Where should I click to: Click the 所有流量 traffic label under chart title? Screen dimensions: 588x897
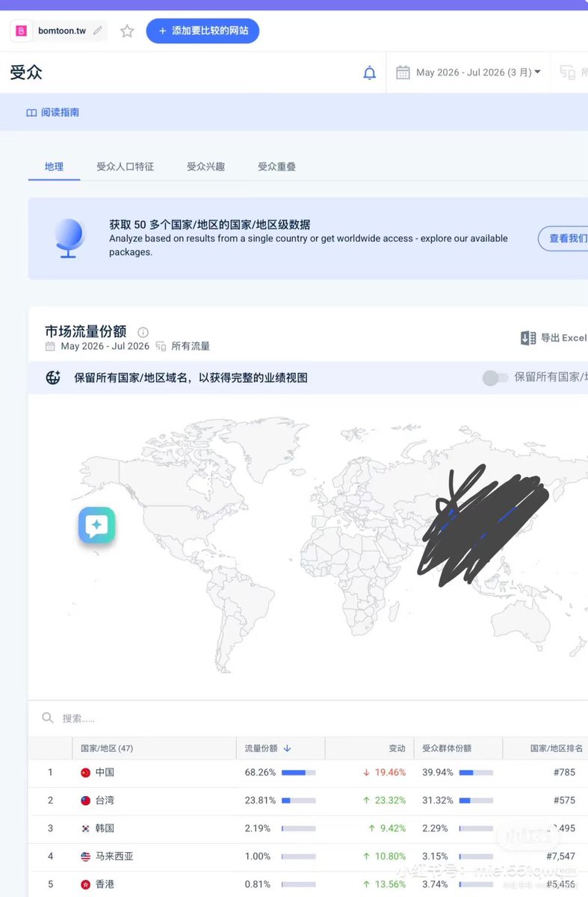tap(191, 346)
